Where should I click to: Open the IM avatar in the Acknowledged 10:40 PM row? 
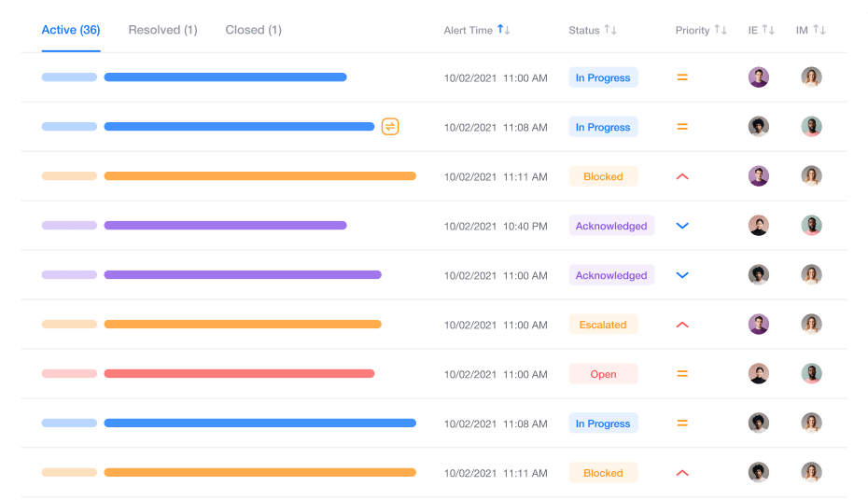pyautogui.click(x=811, y=225)
